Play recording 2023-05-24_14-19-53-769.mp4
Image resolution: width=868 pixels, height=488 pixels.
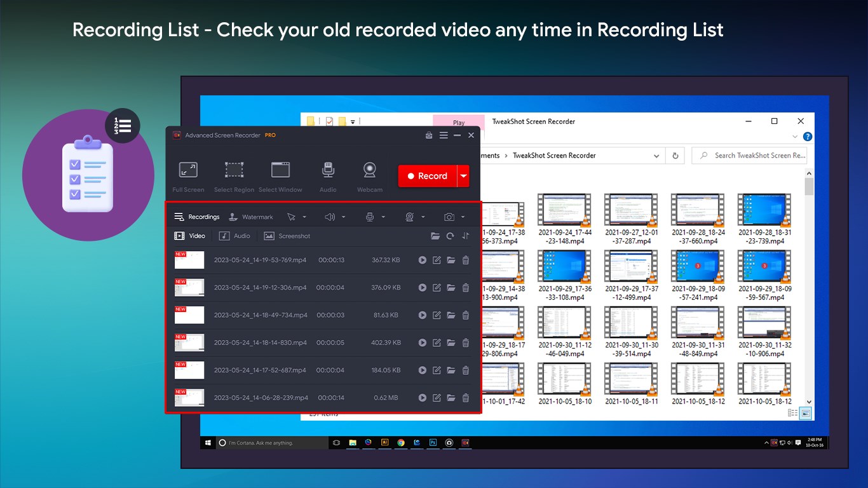(x=423, y=260)
